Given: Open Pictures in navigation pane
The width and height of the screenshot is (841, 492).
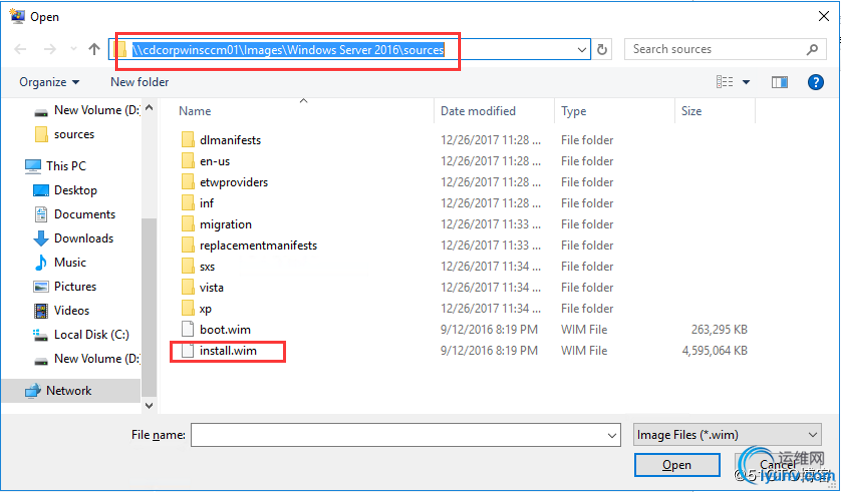Looking at the screenshot, I should point(75,287).
